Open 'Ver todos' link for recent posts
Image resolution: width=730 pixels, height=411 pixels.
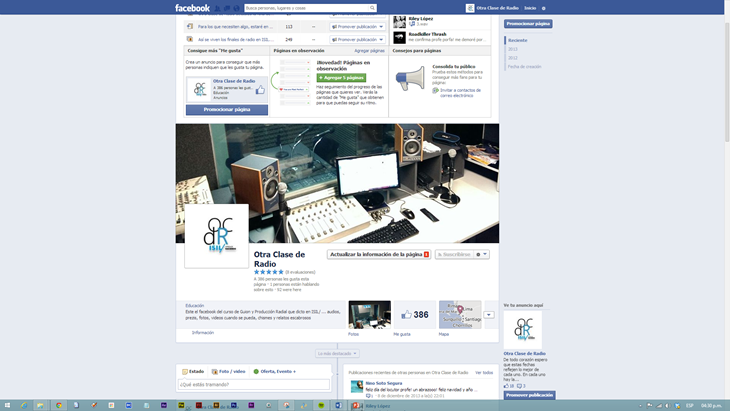click(x=484, y=373)
